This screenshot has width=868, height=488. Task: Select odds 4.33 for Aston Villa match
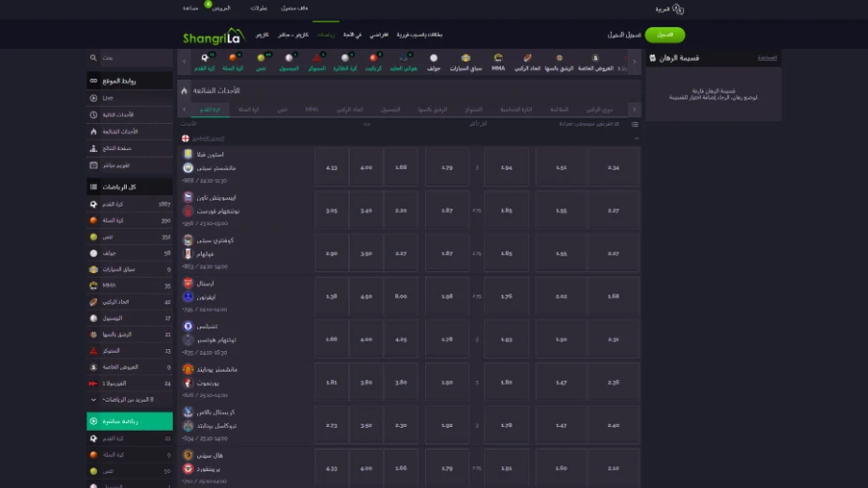point(331,167)
